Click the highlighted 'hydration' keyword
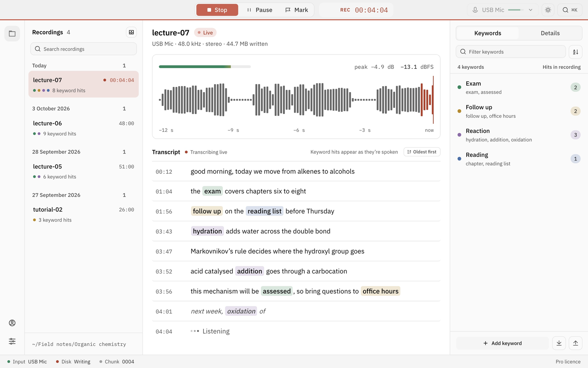 click(x=207, y=231)
